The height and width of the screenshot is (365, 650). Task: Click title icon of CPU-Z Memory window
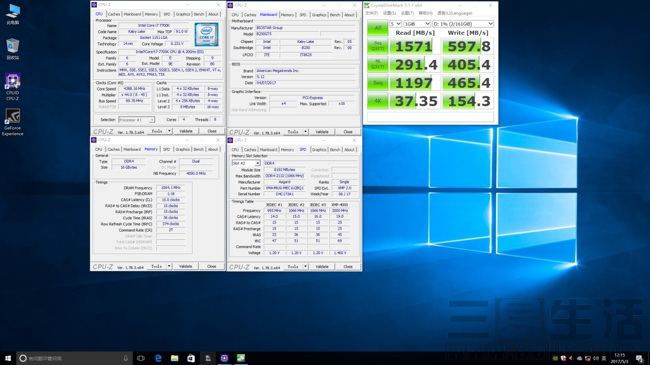[x=94, y=140]
